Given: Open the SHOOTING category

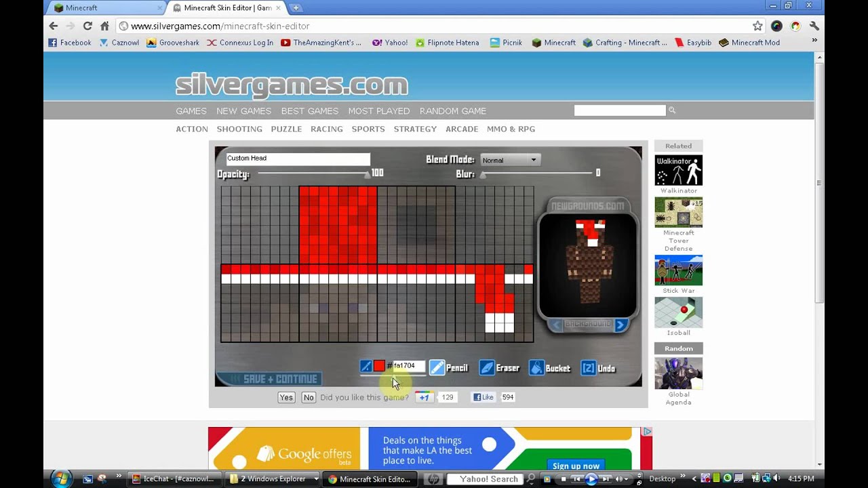Looking at the screenshot, I should [239, 129].
